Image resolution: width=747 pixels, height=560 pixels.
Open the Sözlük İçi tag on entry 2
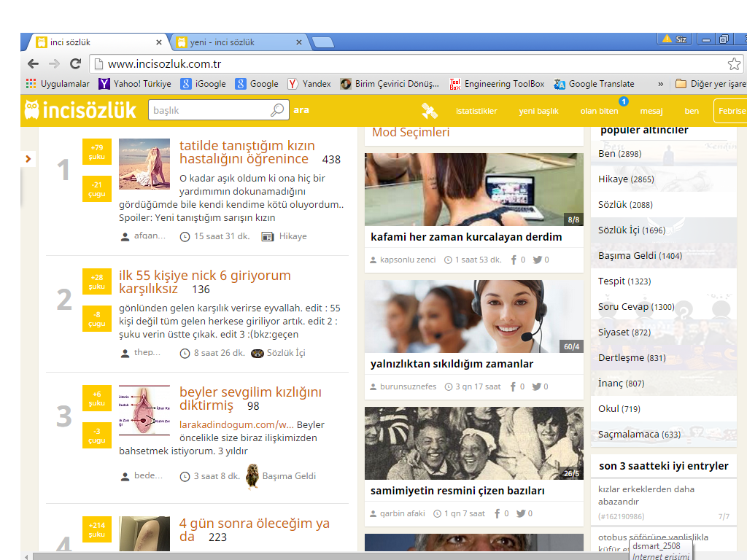click(286, 353)
